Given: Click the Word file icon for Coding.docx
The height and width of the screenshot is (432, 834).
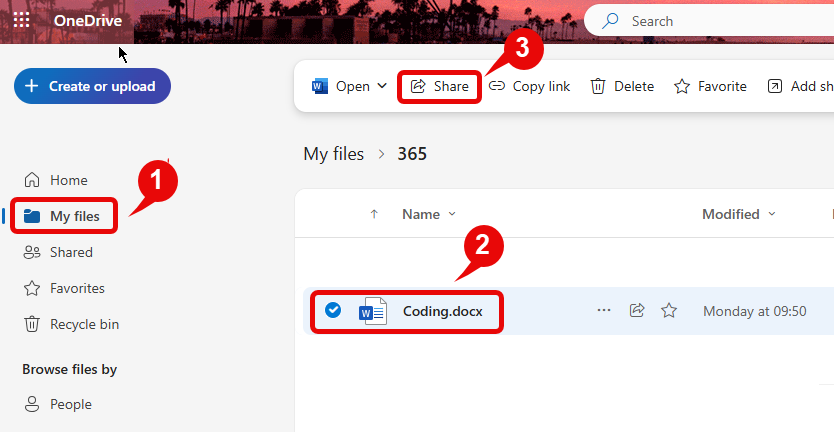Looking at the screenshot, I should click(372, 311).
